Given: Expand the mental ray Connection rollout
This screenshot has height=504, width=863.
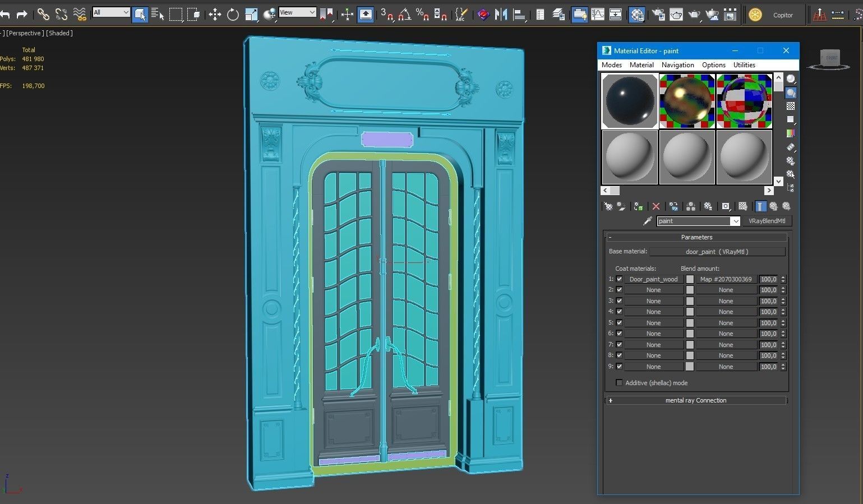Looking at the screenshot, I should click(x=696, y=400).
